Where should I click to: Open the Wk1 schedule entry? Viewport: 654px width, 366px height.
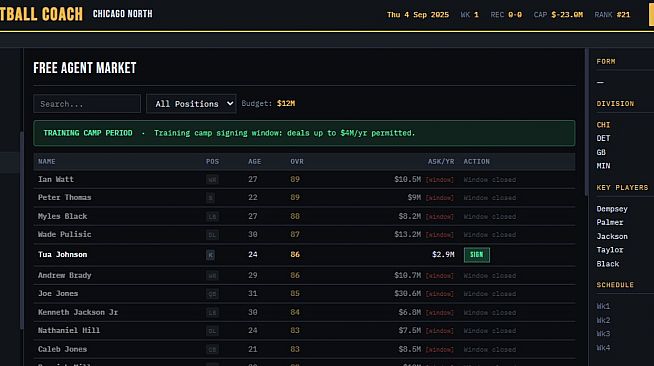(603, 306)
